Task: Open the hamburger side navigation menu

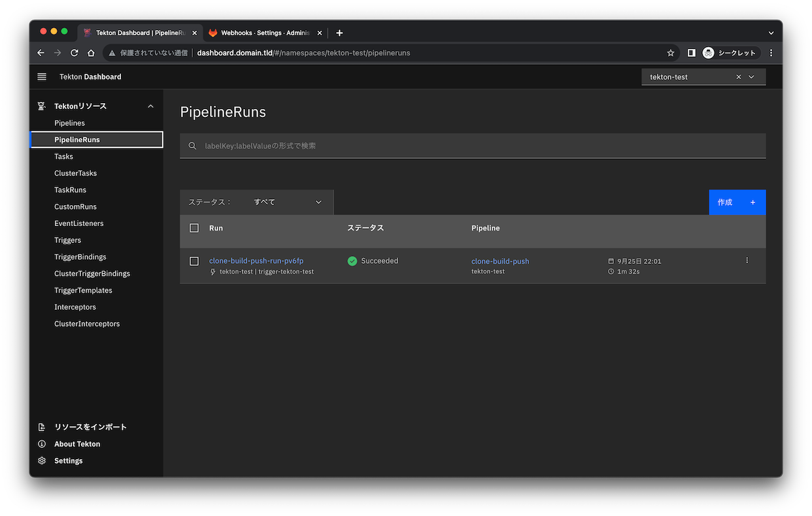Action: click(42, 76)
